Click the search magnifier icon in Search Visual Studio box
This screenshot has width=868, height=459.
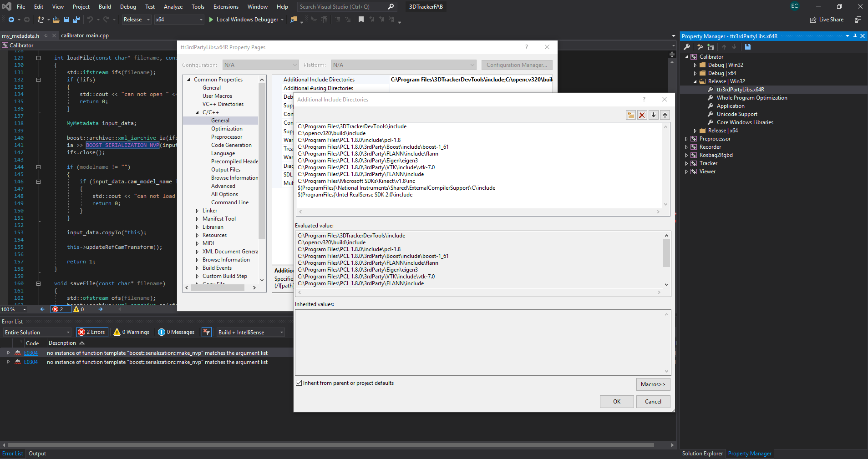391,6
